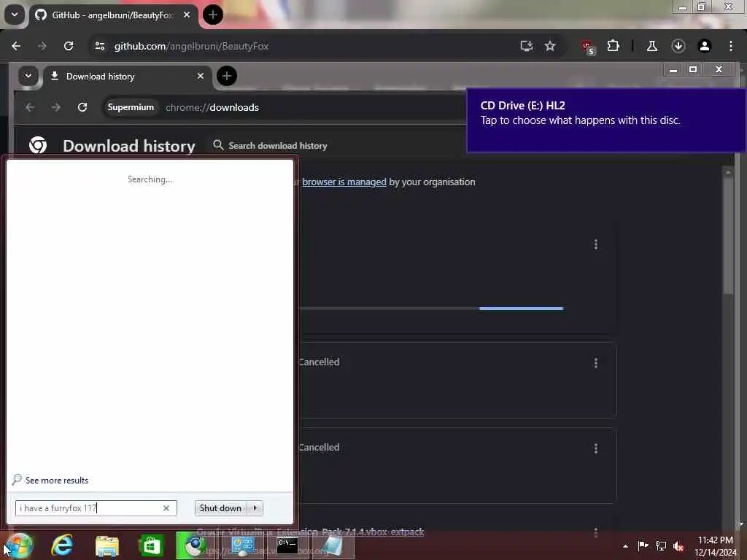
Task: Click the install app icon in address bar
Action: pos(527,46)
